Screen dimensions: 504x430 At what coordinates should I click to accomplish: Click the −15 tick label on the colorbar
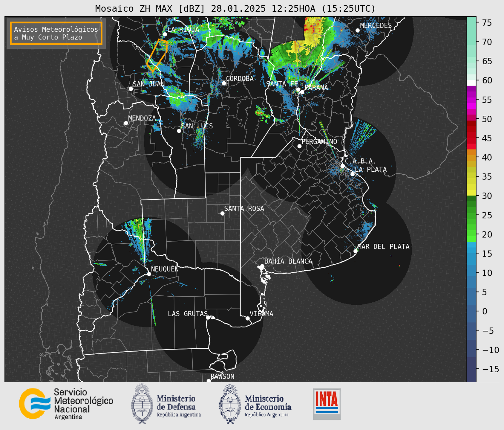pos(490,369)
